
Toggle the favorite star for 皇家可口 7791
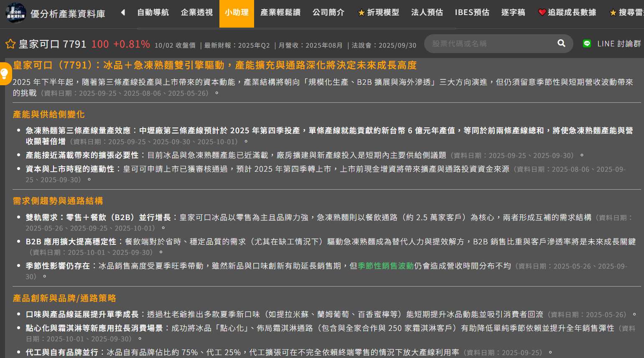[x=10, y=44]
